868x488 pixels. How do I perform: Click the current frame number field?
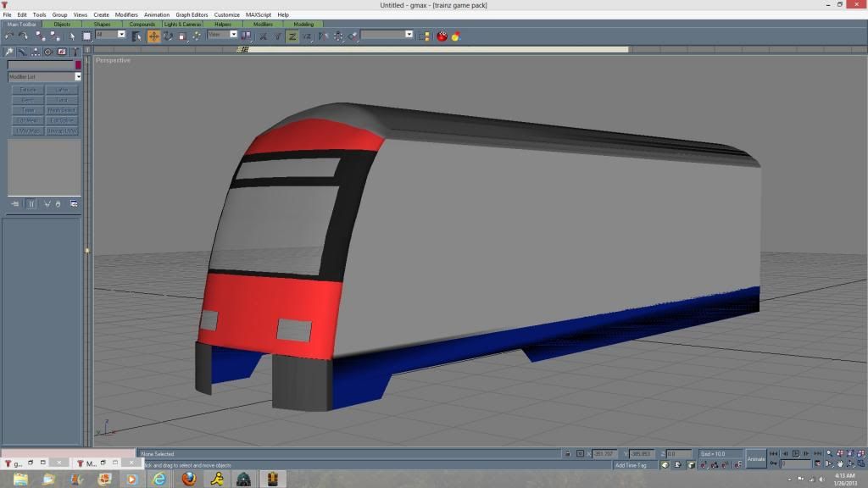tap(795, 464)
